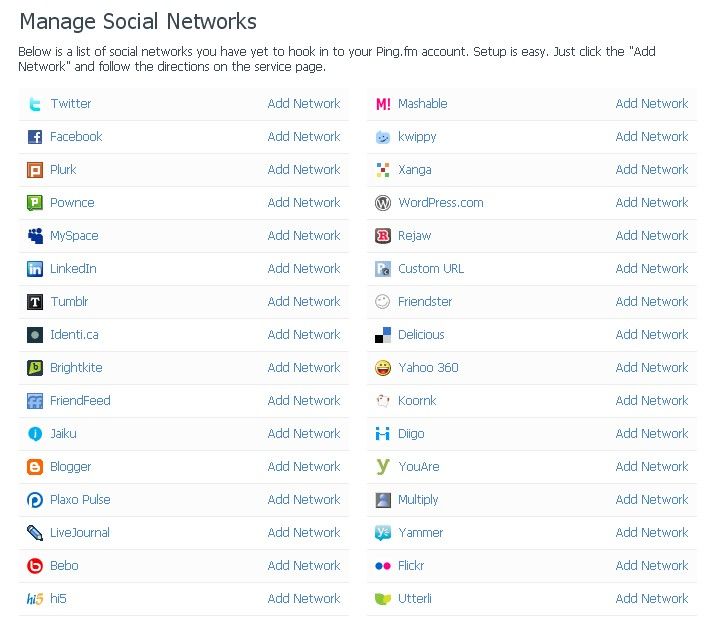This screenshot has height=617, width=714.
Task: Click the Delicious squares icon
Action: [383, 335]
